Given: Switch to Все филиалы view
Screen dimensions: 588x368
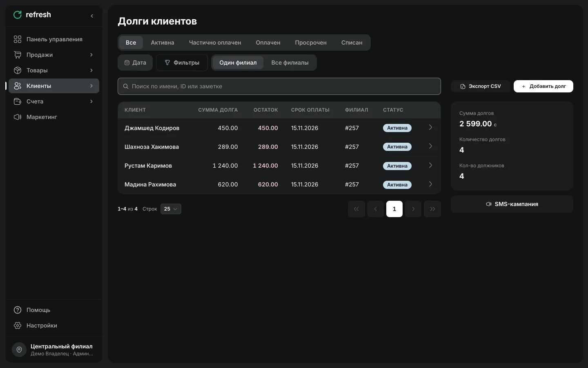Looking at the screenshot, I should pyautogui.click(x=290, y=63).
